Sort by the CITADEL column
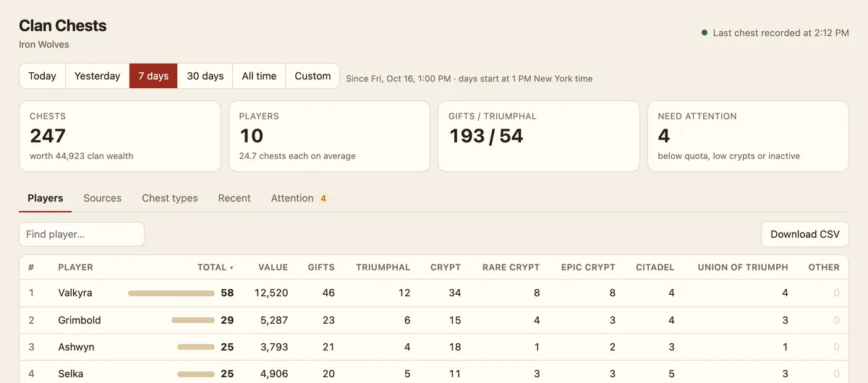Screen dimensions: 868x383 (655, 267)
